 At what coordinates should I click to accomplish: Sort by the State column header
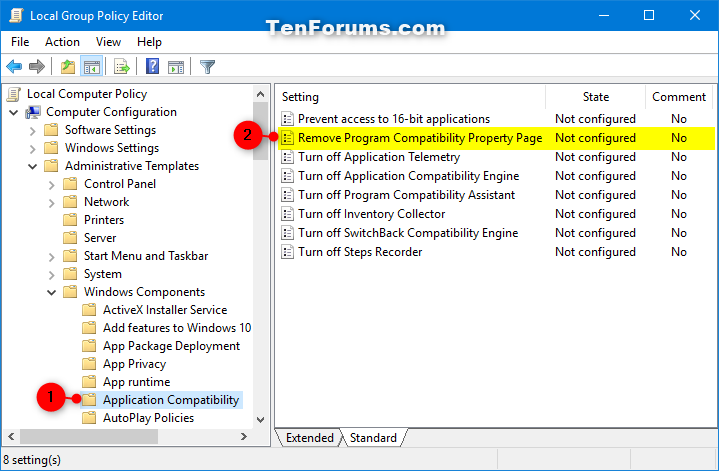(x=596, y=97)
